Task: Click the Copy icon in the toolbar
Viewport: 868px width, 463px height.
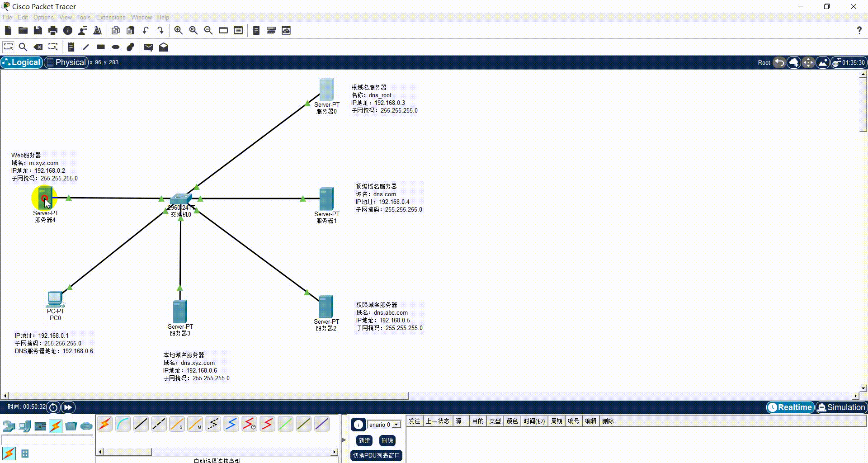Action: coord(116,30)
